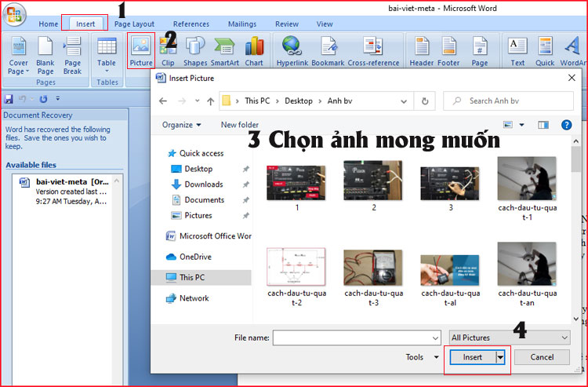
Task: Insert a Cover Page
Action: [18, 56]
